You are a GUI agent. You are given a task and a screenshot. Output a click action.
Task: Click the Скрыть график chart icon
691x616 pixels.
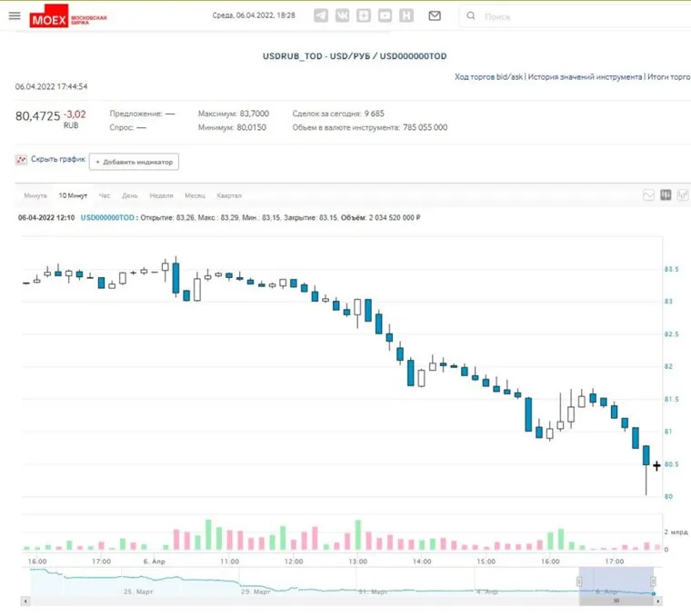21,160
